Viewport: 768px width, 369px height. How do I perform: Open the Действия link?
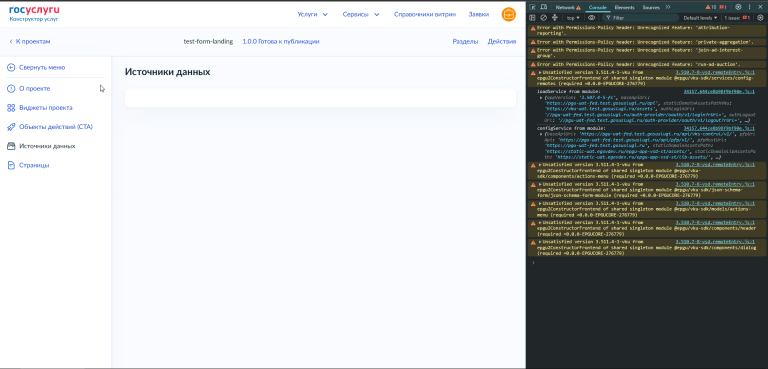tap(502, 42)
